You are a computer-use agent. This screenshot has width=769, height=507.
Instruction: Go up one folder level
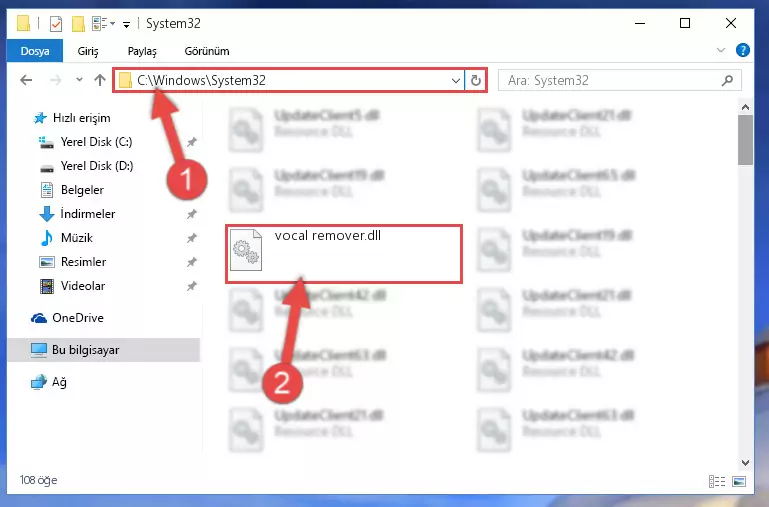point(100,80)
